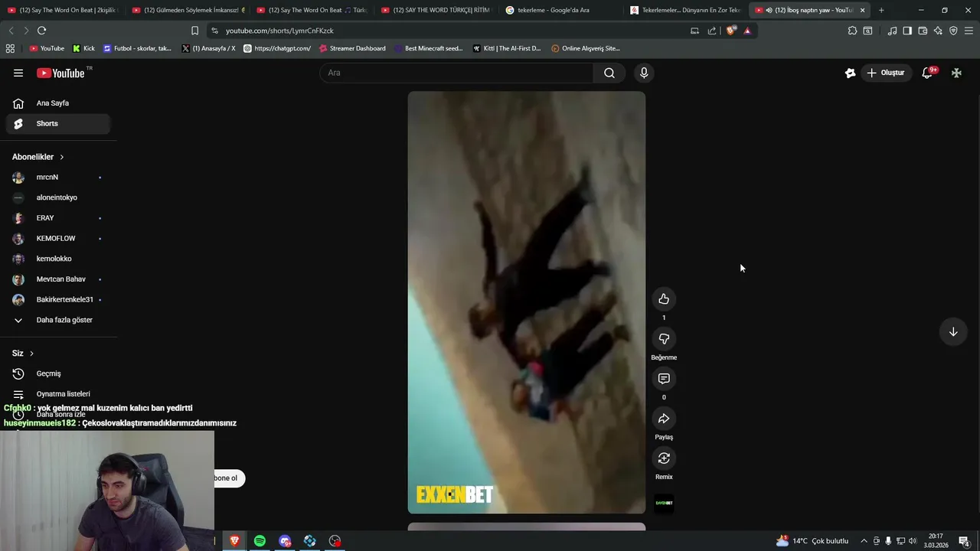Select Shorts in the sidebar
The image size is (980, 551).
[58, 123]
